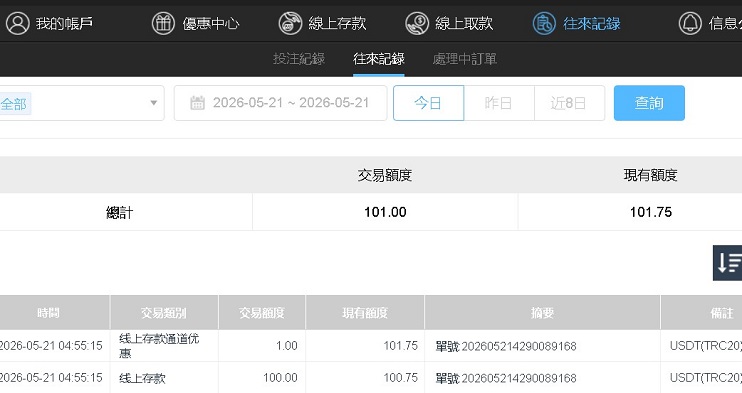Click total transaction amount 101.00
Screen dimensions: 742x393
tap(385, 212)
